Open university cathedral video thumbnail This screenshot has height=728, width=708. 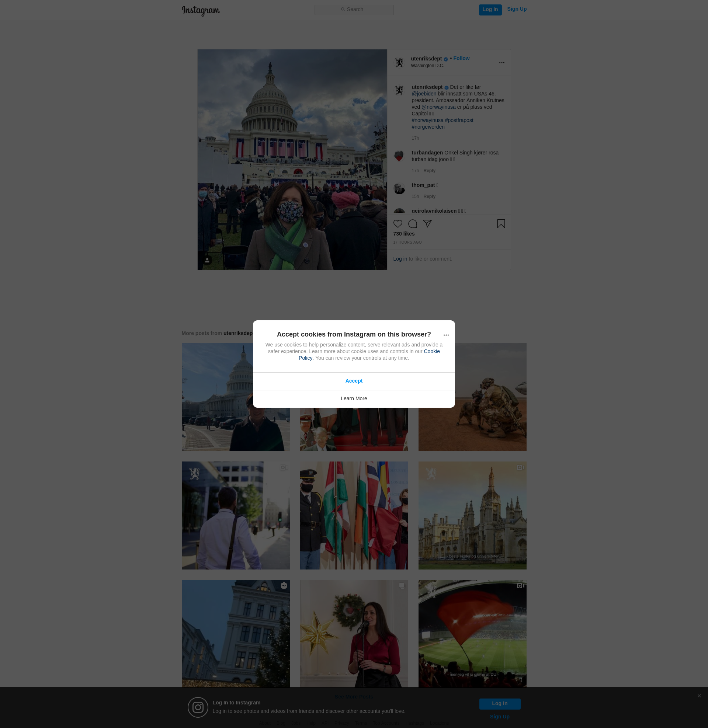(x=472, y=516)
